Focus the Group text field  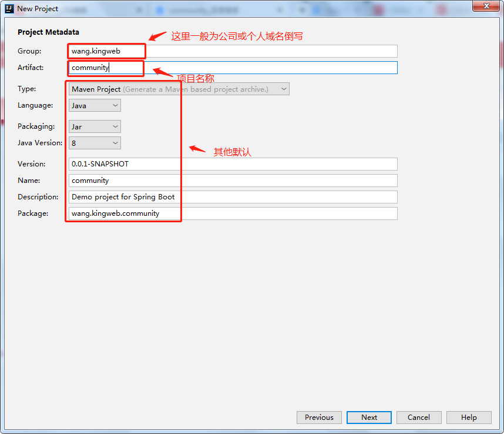coord(233,51)
